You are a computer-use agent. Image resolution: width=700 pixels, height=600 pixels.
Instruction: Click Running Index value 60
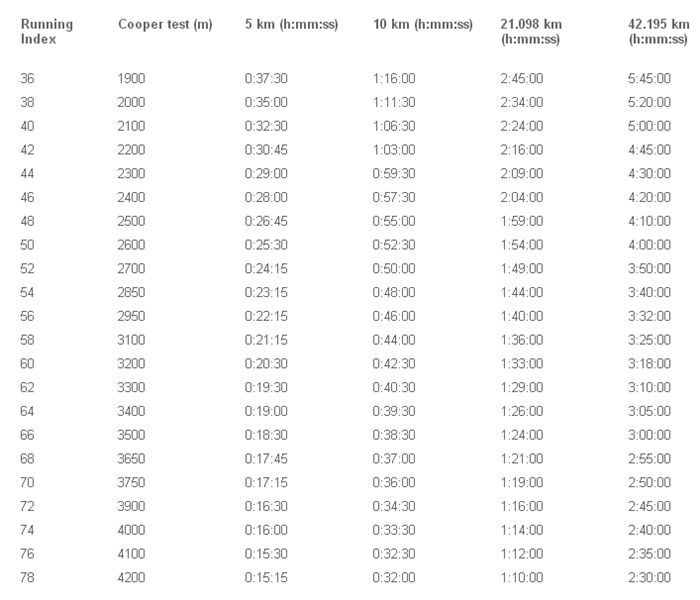click(x=27, y=364)
